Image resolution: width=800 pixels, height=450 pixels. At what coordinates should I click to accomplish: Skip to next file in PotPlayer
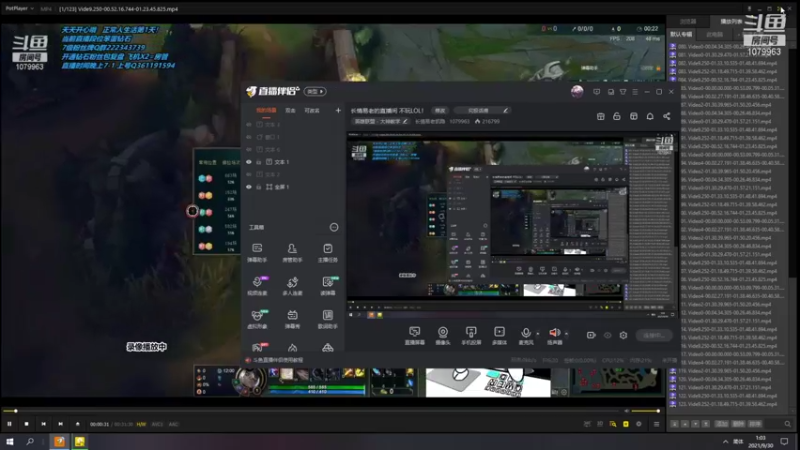point(60,424)
